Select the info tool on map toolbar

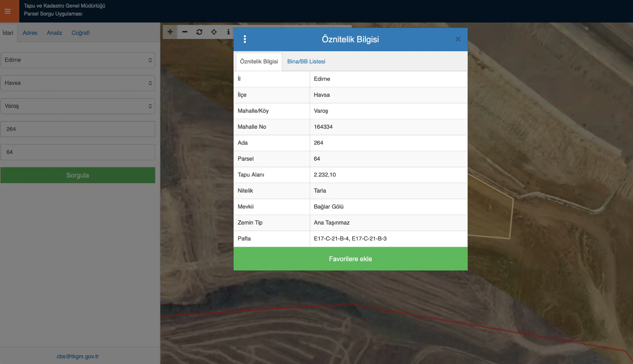pyautogui.click(x=228, y=32)
